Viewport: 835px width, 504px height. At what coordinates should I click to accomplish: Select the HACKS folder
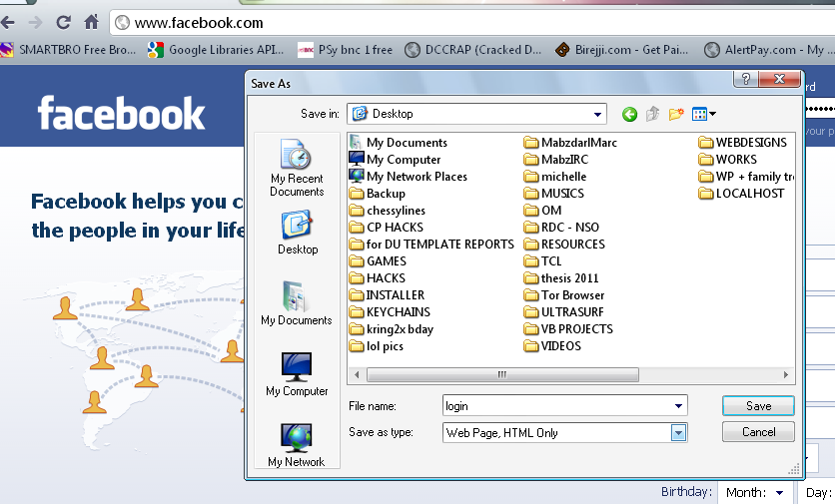click(378, 278)
